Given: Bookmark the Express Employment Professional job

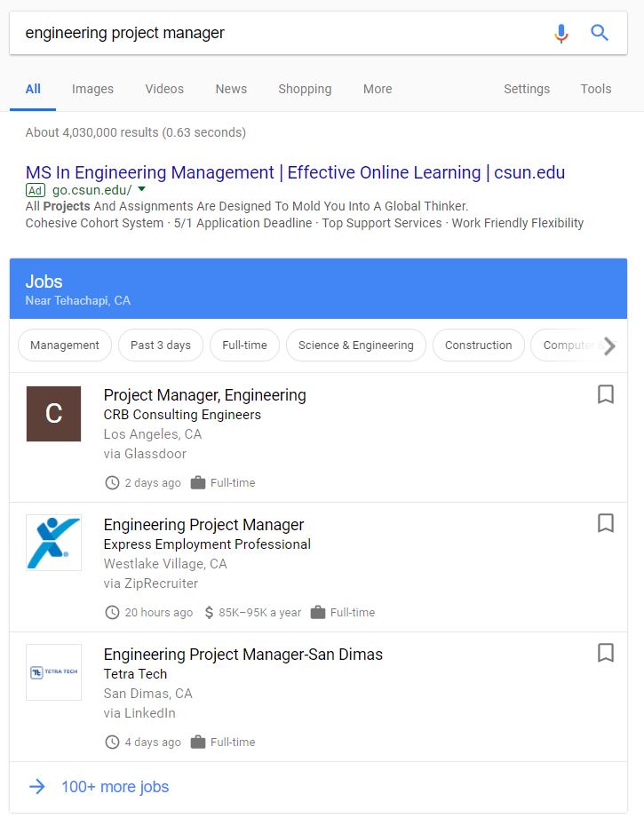Looking at the screenshot, I should pyautogui.click(x=606, y=523).
